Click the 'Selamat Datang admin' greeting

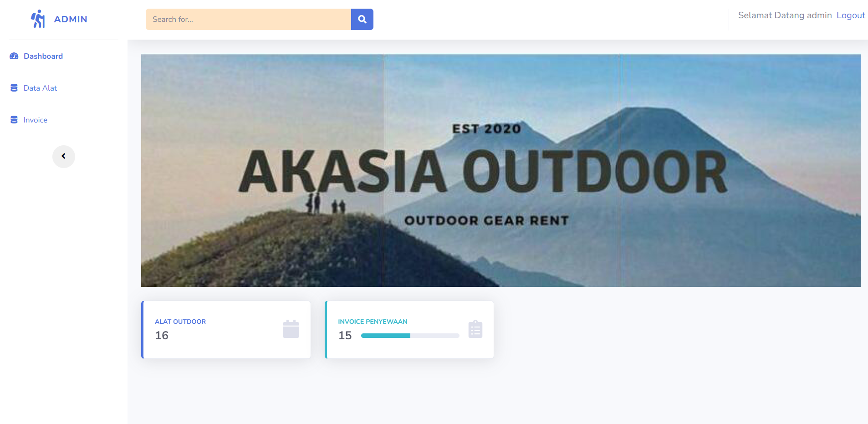point(785,15)
